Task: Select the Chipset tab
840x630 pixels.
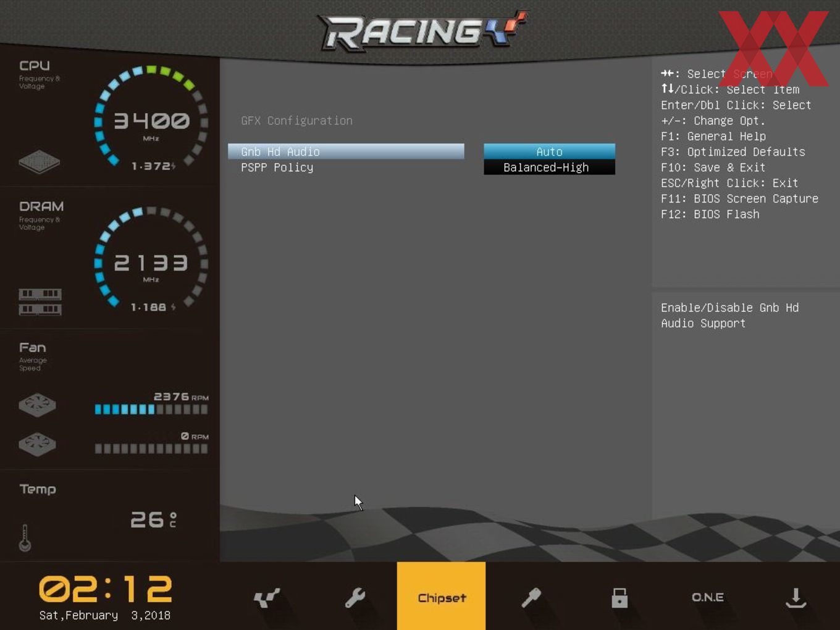Action: click(x=441, y=596)
